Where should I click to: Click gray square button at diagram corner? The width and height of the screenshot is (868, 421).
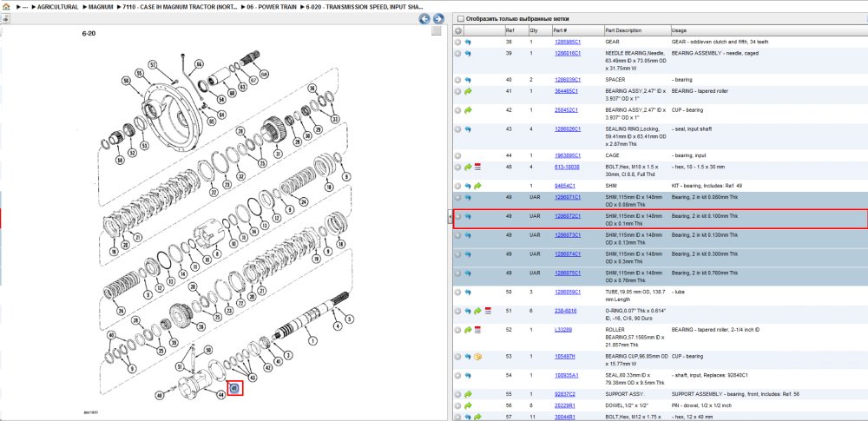437,31
